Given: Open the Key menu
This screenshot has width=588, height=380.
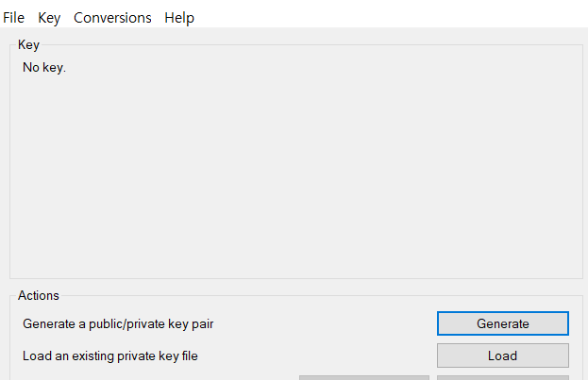Looking at the screenshot, I should point(49,18).
